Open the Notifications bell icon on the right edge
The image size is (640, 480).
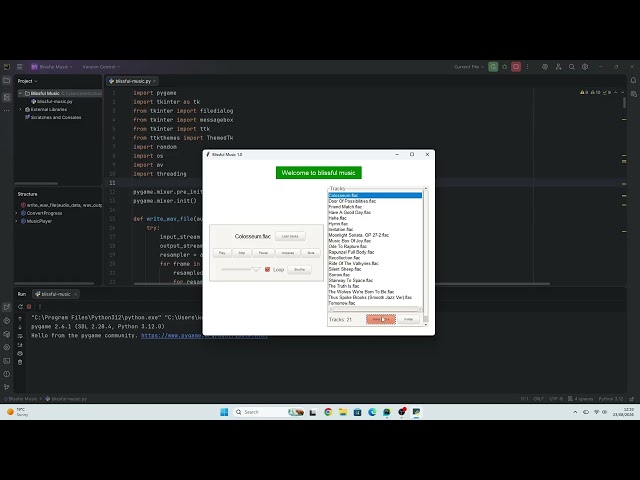click(633, 81)
